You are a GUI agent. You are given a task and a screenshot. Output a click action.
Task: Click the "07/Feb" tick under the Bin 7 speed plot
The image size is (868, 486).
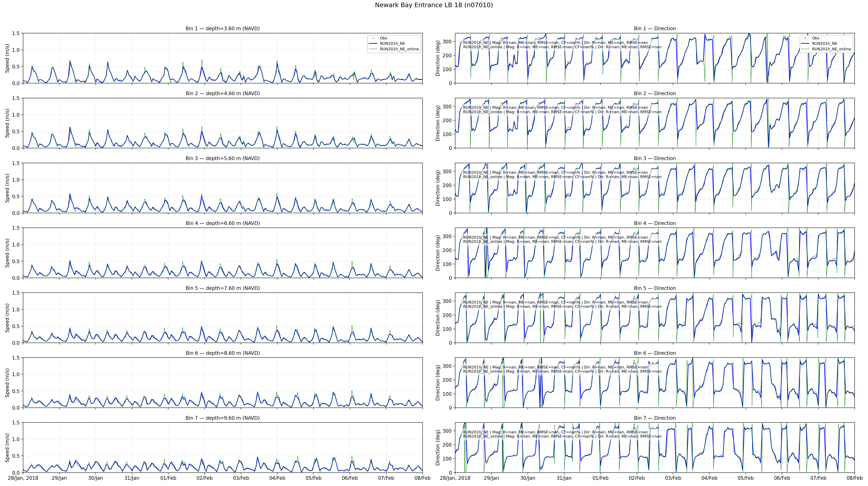pos(386,478)
